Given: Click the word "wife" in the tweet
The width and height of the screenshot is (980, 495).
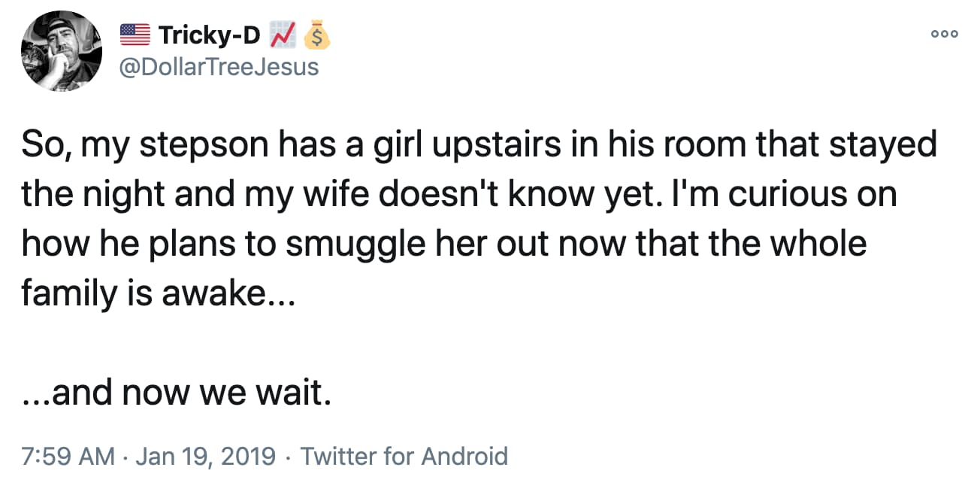Looking at the screenshot, I should tap(336, 194).
